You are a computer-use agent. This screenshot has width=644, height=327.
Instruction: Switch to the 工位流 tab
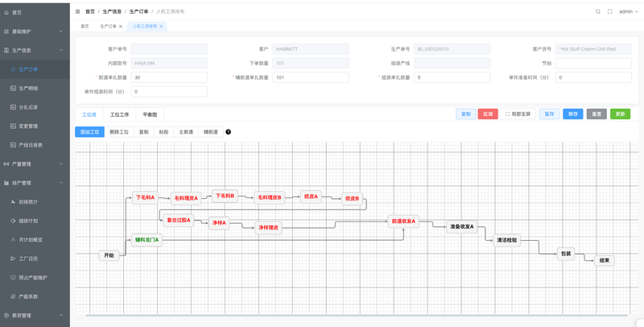click(89, 114)
